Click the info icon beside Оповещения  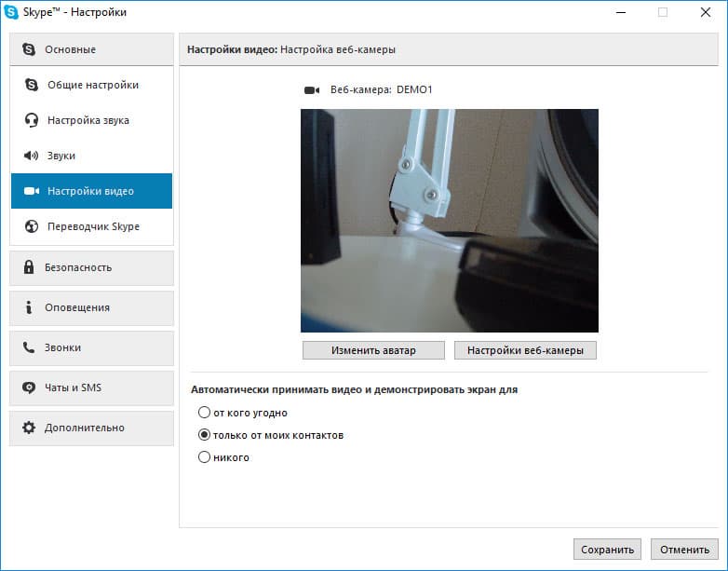point(29,307)
